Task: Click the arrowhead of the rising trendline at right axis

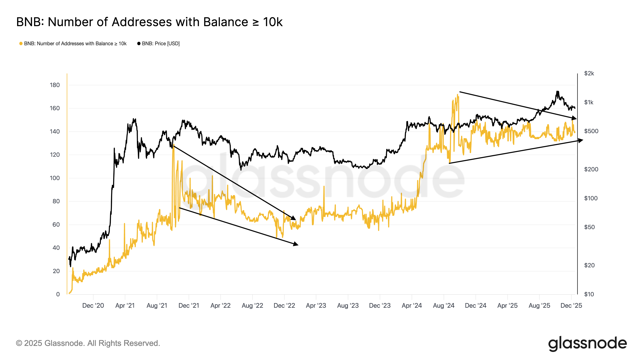Action: 580,141
